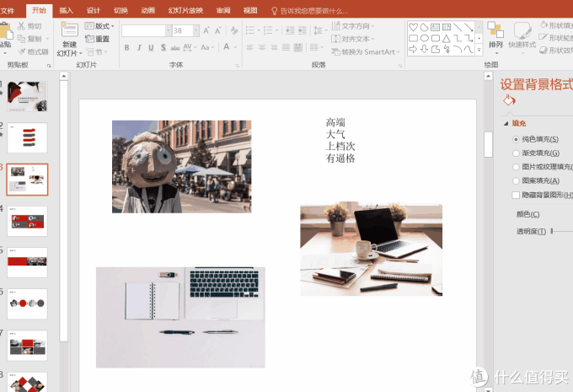
Task: Decrease list indent level
Action: click(x=290, y=30)
